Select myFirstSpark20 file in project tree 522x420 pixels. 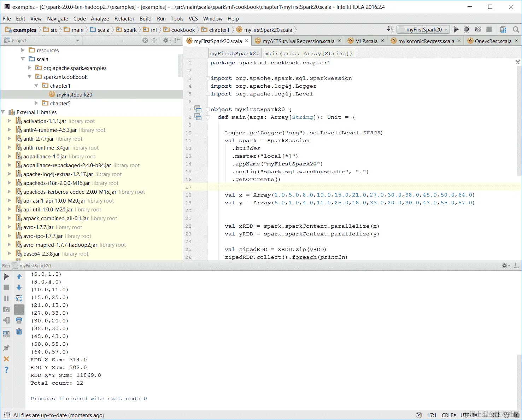(x=75, y=94)
